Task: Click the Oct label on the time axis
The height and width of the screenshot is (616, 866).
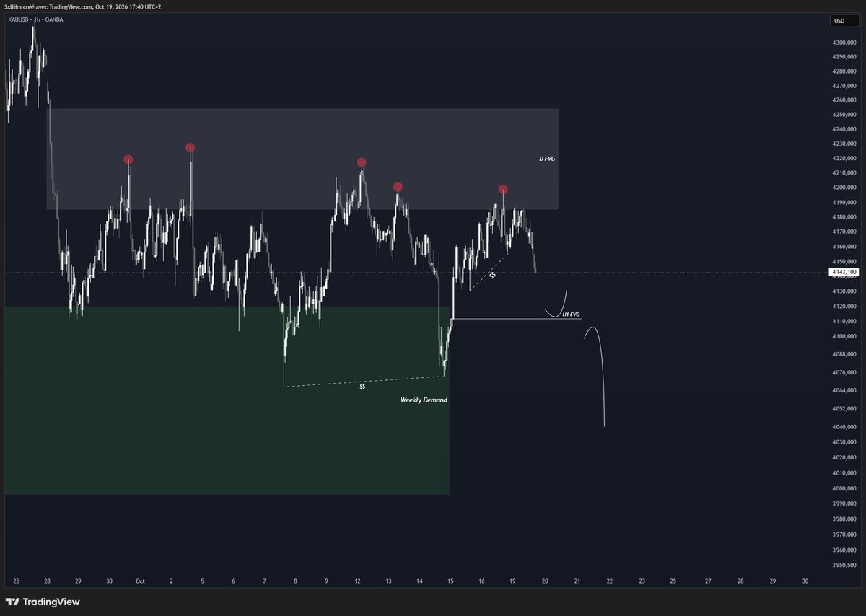Action: [x=140, y=581]
